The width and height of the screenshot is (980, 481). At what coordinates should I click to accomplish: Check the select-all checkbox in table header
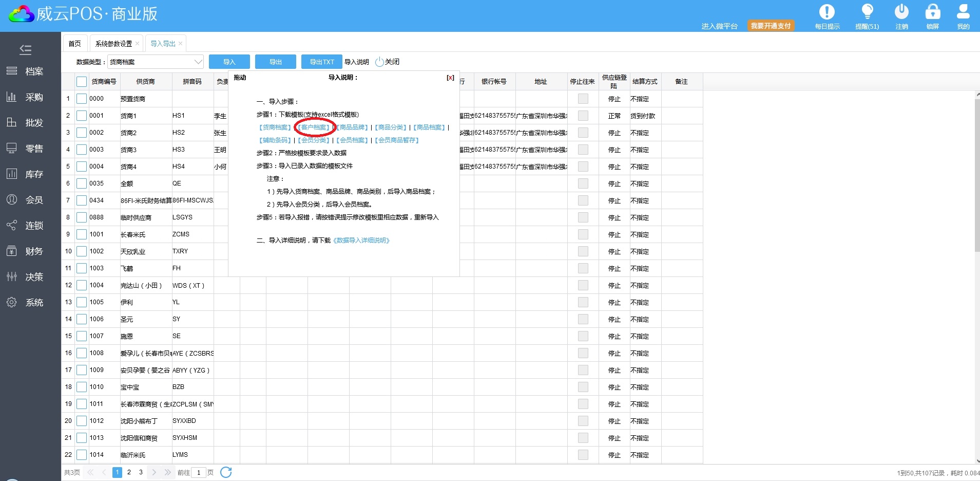click(x=82, y=82)
